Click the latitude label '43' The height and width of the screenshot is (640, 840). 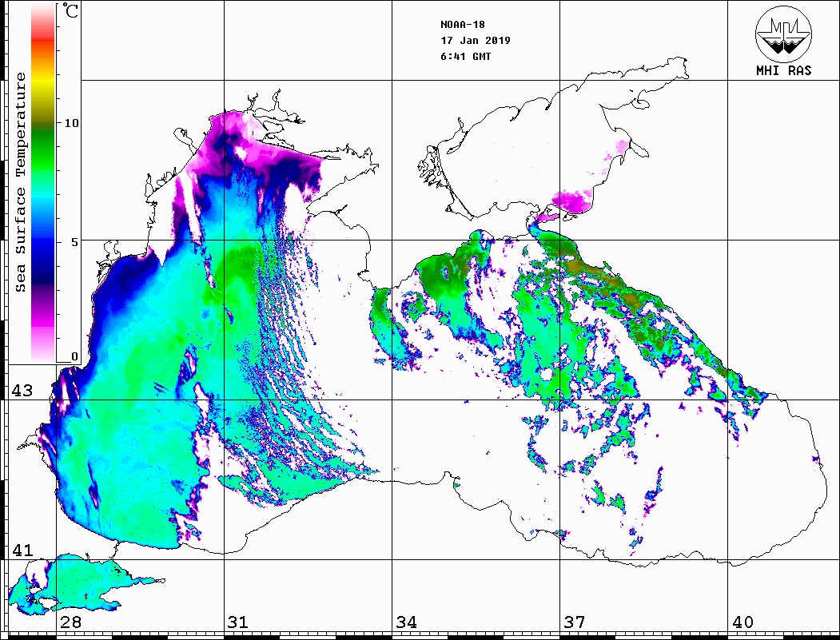point(22,391)
